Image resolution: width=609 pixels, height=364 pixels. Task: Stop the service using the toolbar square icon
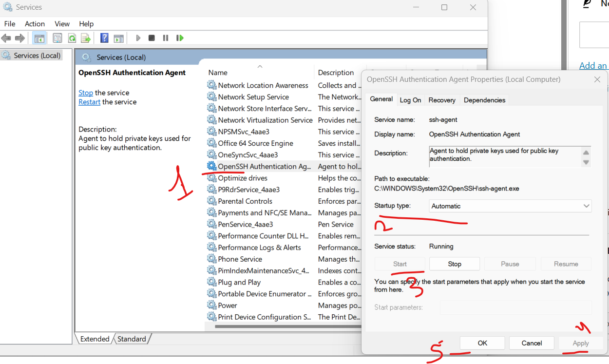[151, 38]
